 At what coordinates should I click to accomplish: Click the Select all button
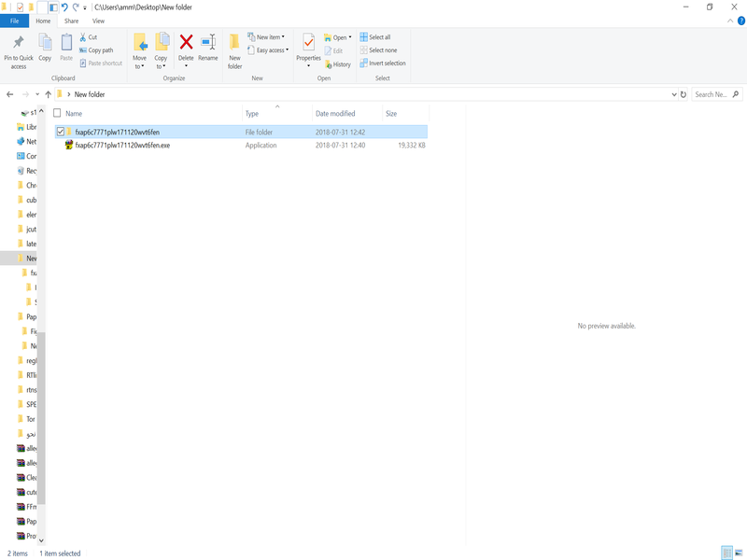(376, 37)
